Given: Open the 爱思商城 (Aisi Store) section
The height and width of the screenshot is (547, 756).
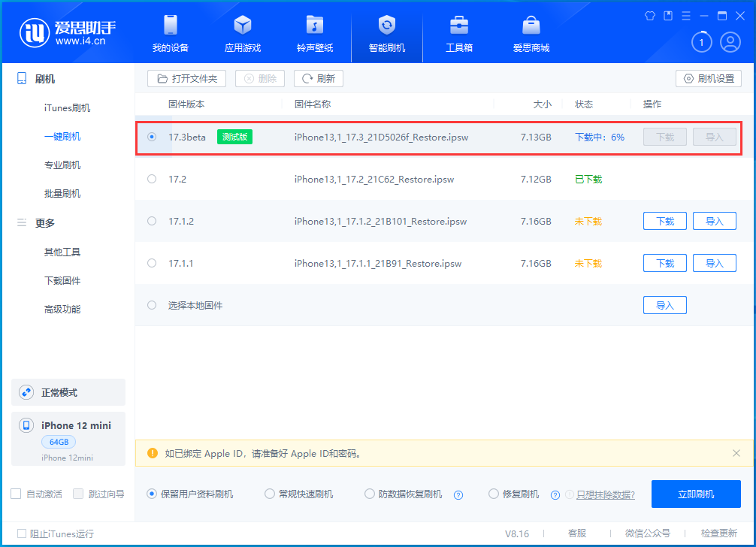Looking at the screenshot, I should tap(531, 33).
